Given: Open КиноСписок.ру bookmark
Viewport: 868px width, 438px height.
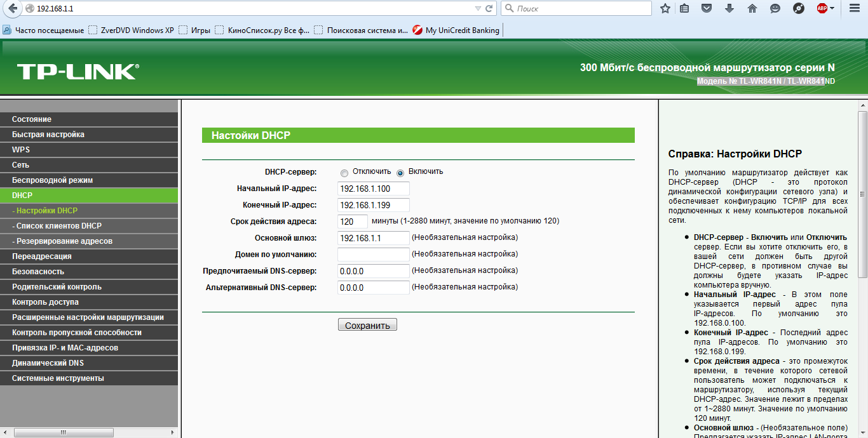Looking at the screenshot, I should click(262, 30).
